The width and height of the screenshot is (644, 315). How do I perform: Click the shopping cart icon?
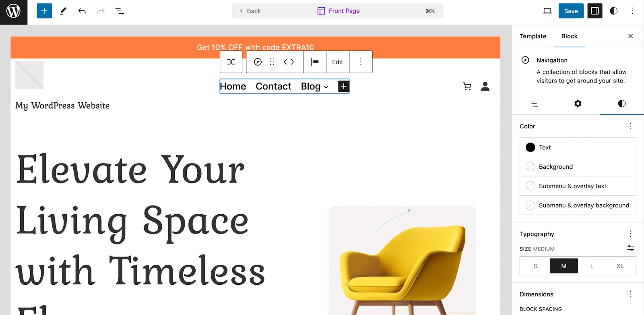467,86
